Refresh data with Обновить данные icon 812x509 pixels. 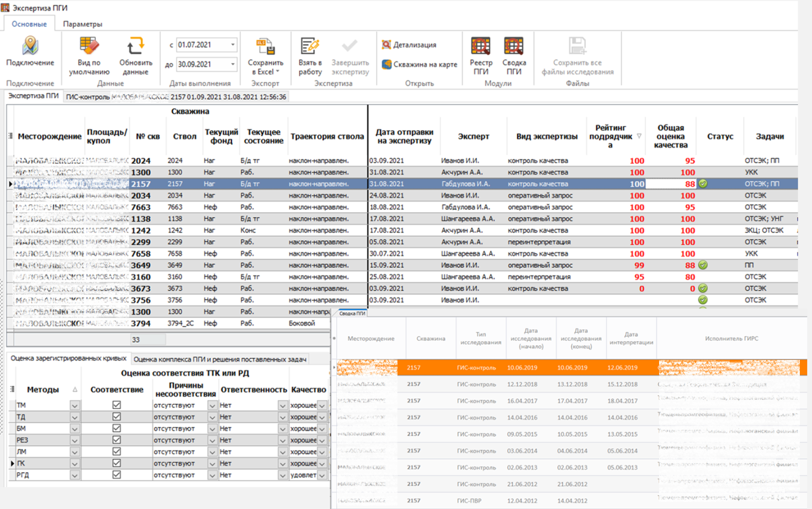135,46
